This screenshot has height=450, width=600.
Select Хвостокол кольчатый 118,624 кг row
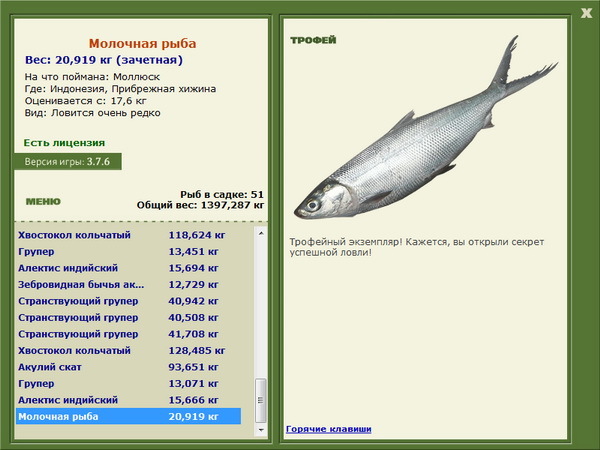[x=128, y=235]
